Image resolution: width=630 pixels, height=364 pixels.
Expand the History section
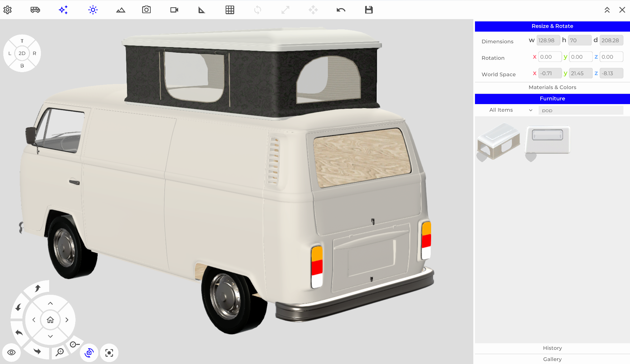click(552, 348)
